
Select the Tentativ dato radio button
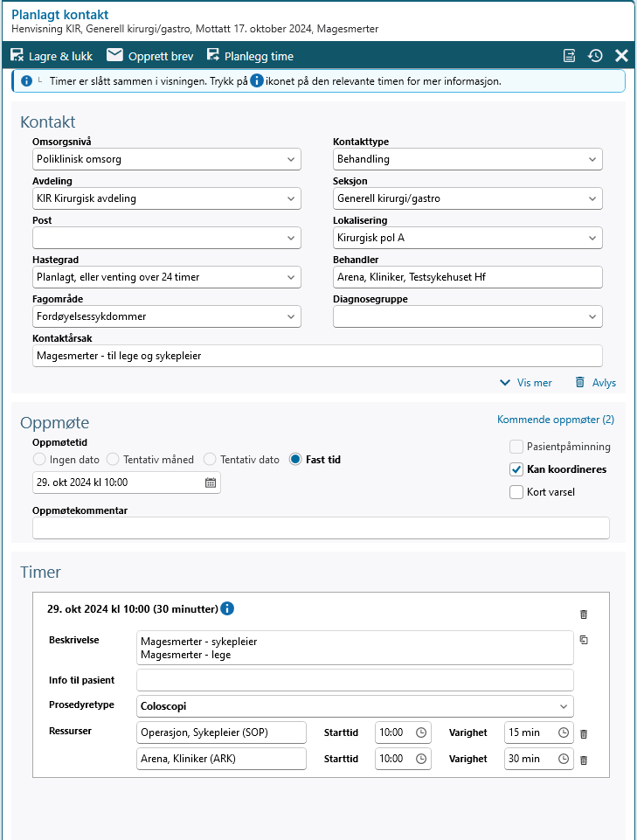pos(210,460)
